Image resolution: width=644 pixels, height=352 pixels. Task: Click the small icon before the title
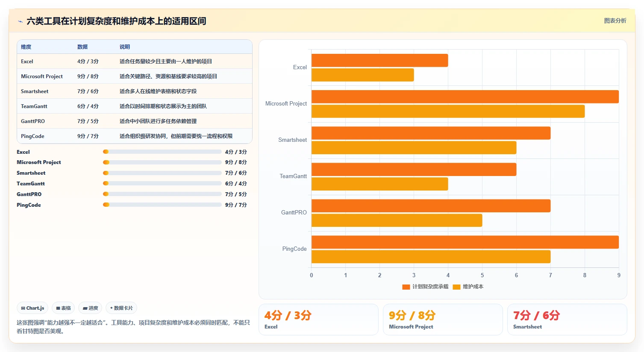click(20, 21)
